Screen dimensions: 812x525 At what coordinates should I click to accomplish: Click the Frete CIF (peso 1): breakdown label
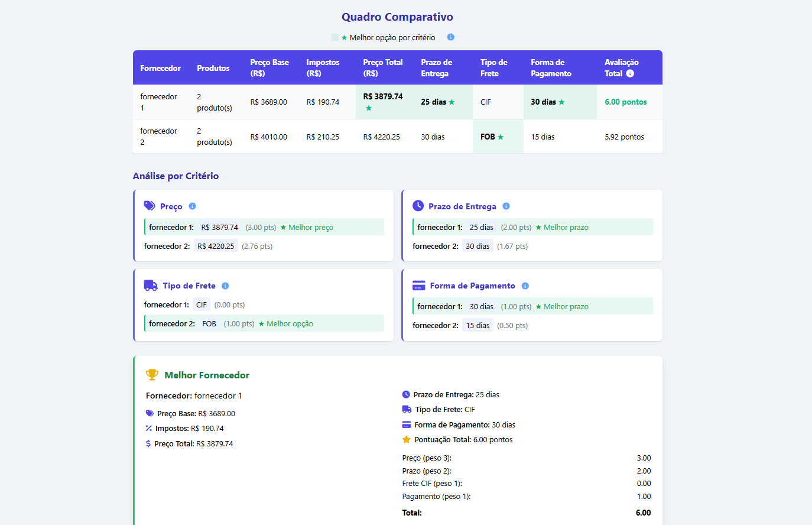pos(432,484)
